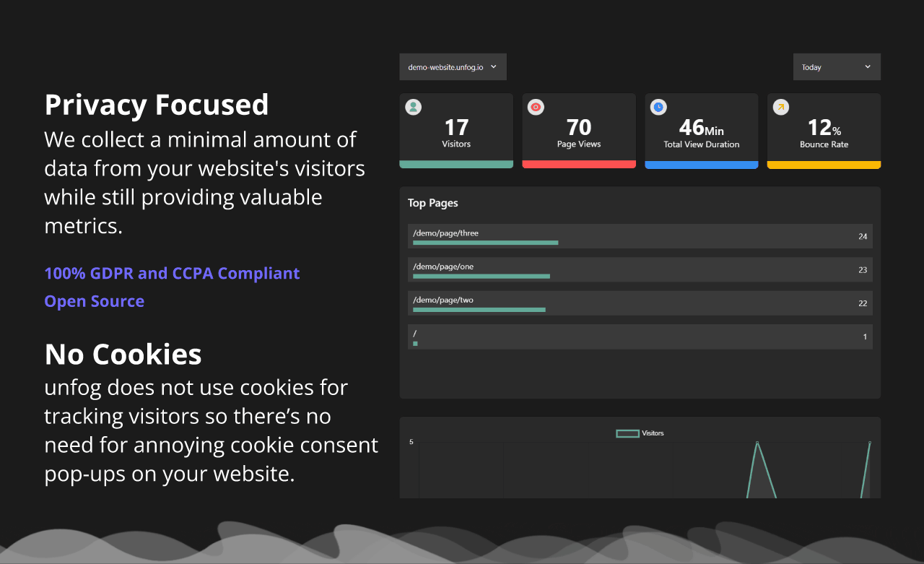
Task: Open the Open Source link
Action: click(95, 301)
